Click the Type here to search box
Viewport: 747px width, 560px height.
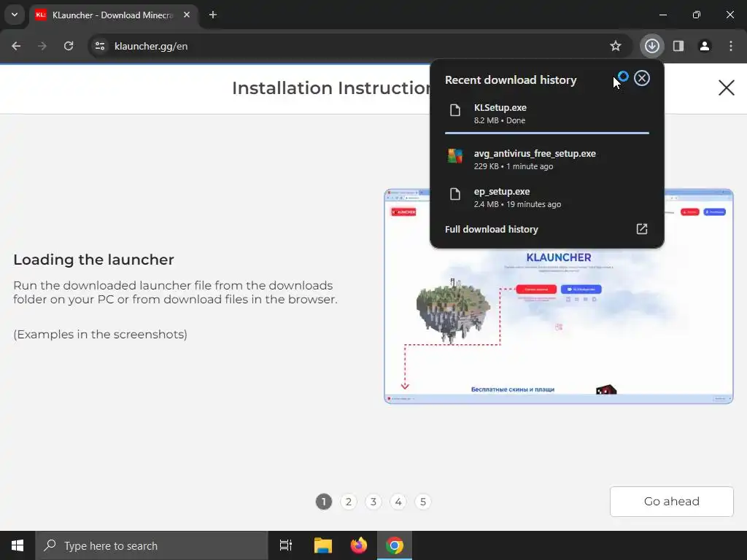[152, 545]
